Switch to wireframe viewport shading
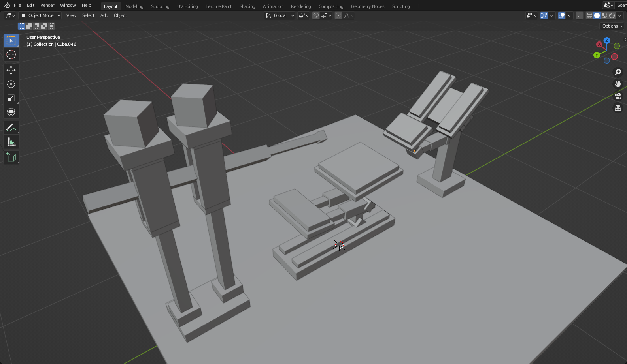Screen dimensions: 627x364 pyautogui.click(x=589, y=15)
